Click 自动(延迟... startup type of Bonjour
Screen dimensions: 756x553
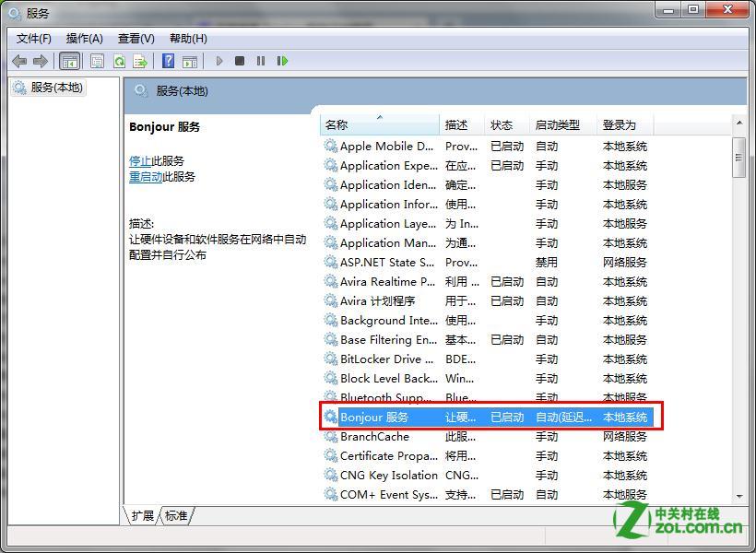[563, 417]
